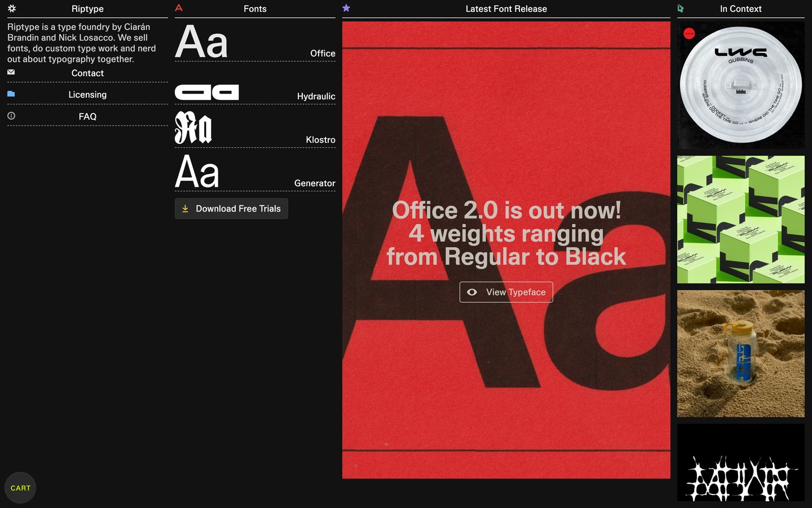Click the envelope icon next to Contact
Image resolution: width=812 pixels, height=508 pixels.
point(11,72)
